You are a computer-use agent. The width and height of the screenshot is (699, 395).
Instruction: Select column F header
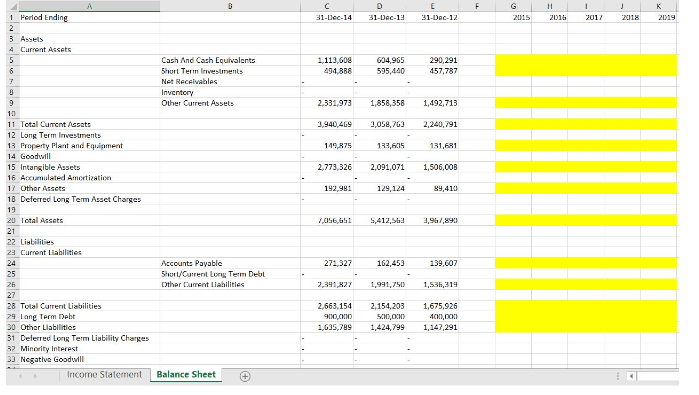point(477,6)
